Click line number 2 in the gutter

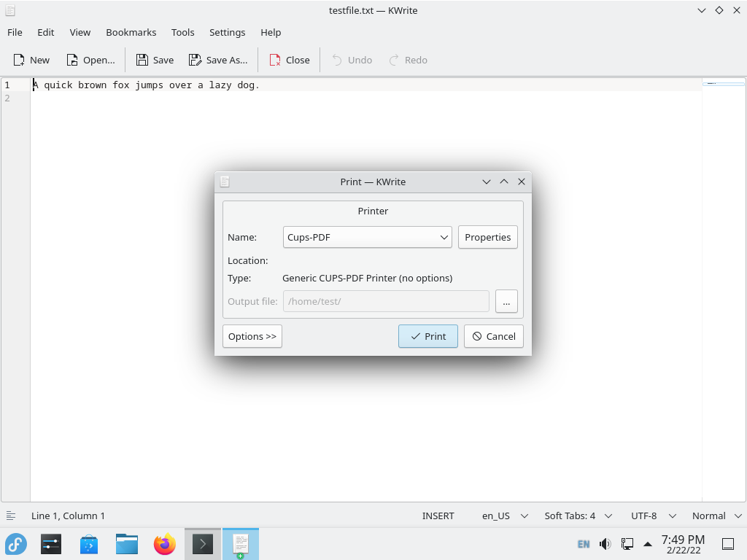[7, 98]
